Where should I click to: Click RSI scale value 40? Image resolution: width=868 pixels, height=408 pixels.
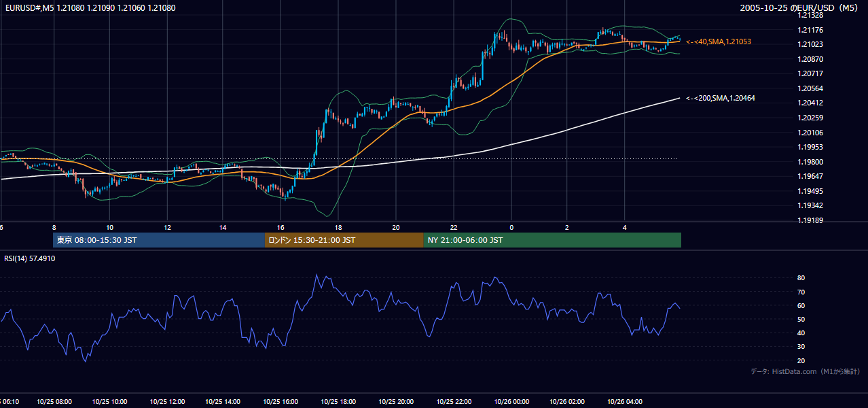pos(801,333)
